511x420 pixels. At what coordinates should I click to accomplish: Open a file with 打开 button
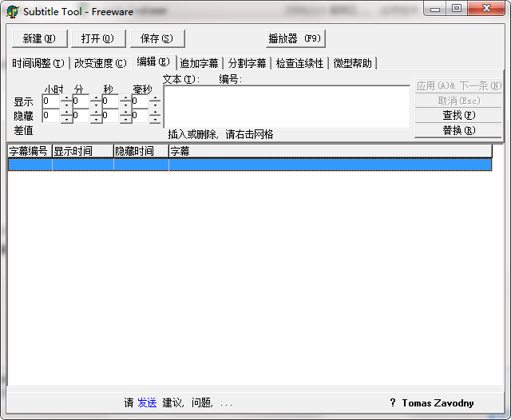pyautogui.click(x=98, y=38)
